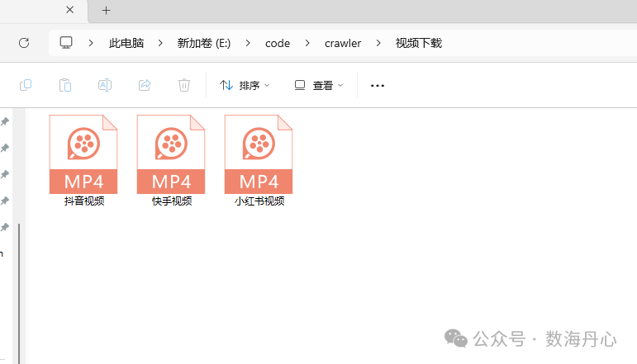Expand chevron after crawler
637x364 pixels.
pos(378,43)
